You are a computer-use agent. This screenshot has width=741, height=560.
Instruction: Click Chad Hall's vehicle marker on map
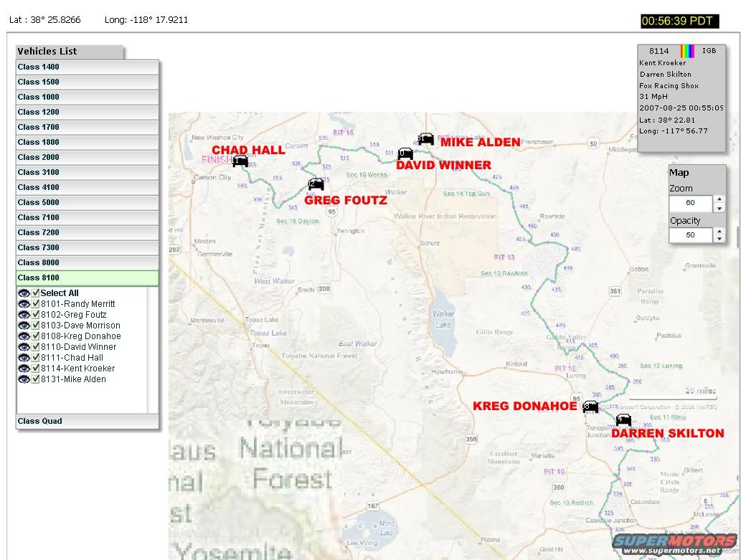240,161
